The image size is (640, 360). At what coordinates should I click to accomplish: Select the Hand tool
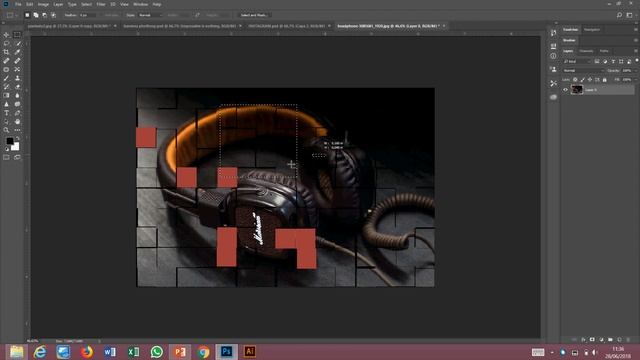click(x=17, y=121)
